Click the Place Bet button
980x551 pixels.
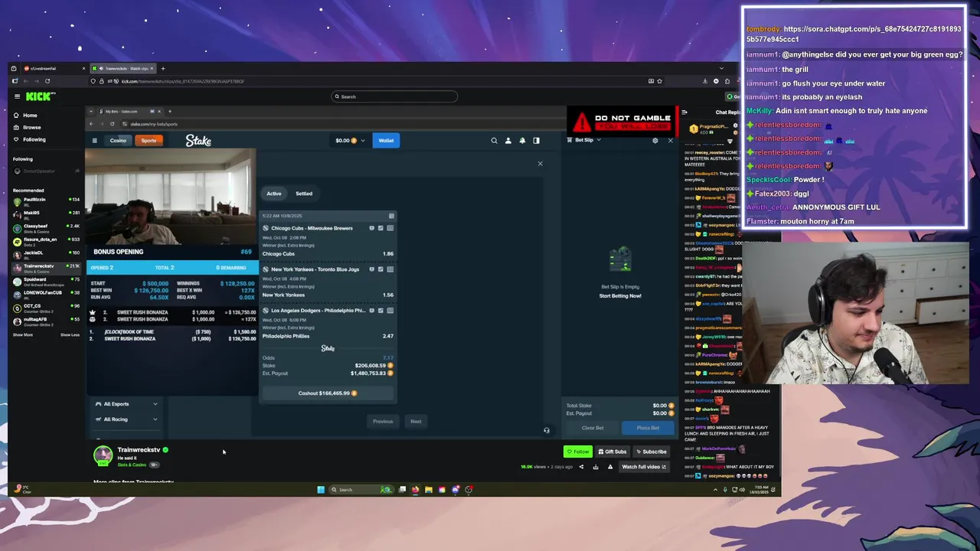pos(648,428)
